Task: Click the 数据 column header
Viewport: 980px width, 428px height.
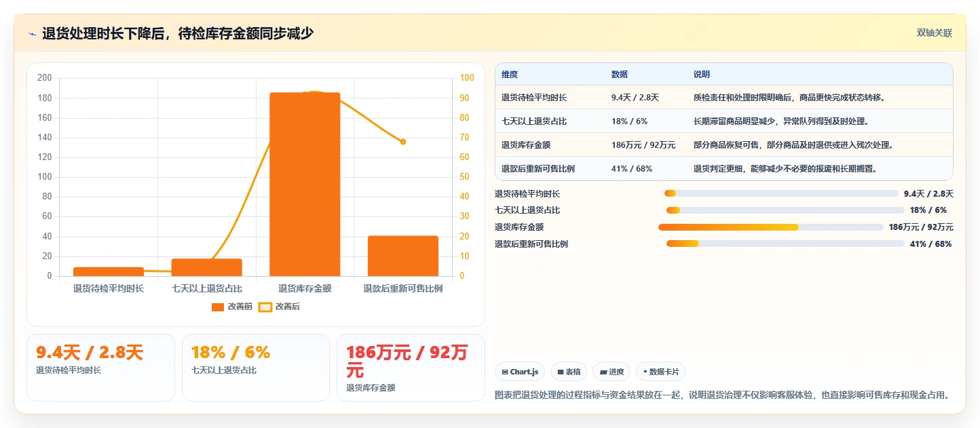Action: pyautogui.click(x=620, y=75)
